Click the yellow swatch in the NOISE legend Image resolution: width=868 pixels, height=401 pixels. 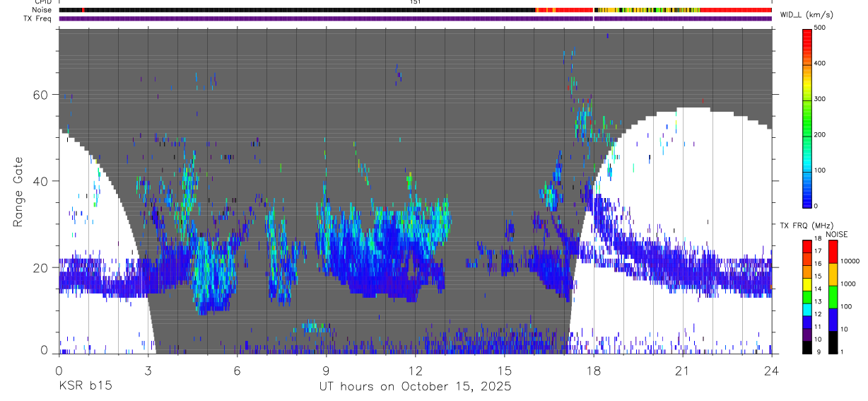tap(833, 274)
